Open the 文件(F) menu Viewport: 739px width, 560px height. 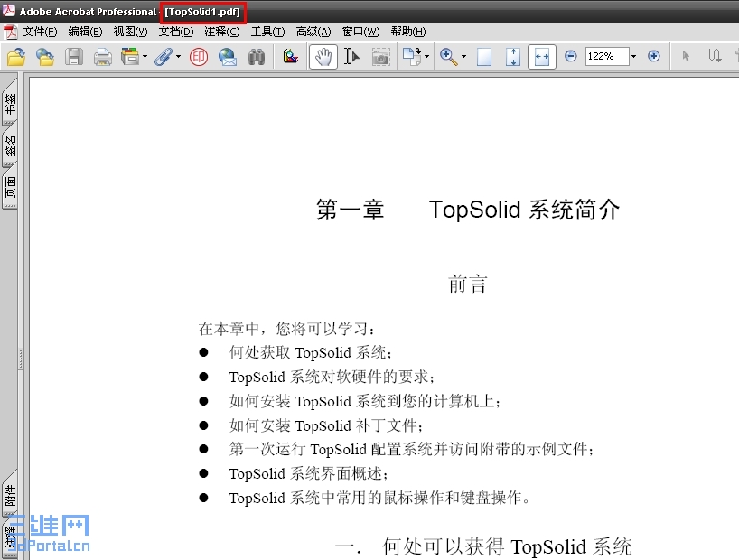[x=40, y=32]
